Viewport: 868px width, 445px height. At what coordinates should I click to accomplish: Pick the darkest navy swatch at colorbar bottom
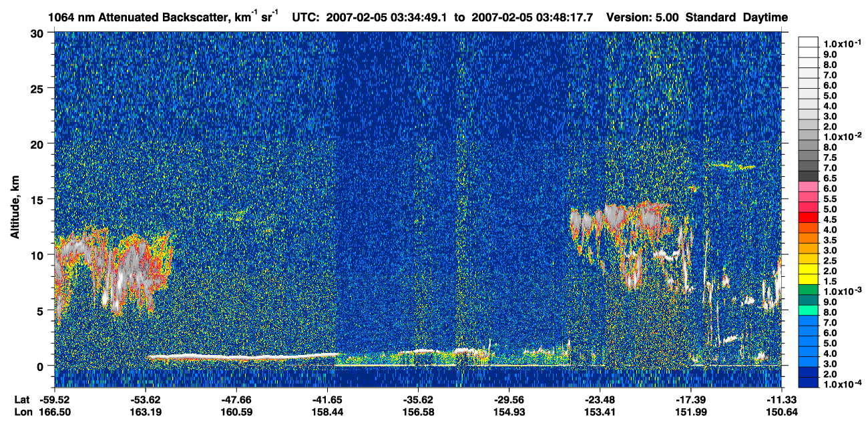[809, 384]
